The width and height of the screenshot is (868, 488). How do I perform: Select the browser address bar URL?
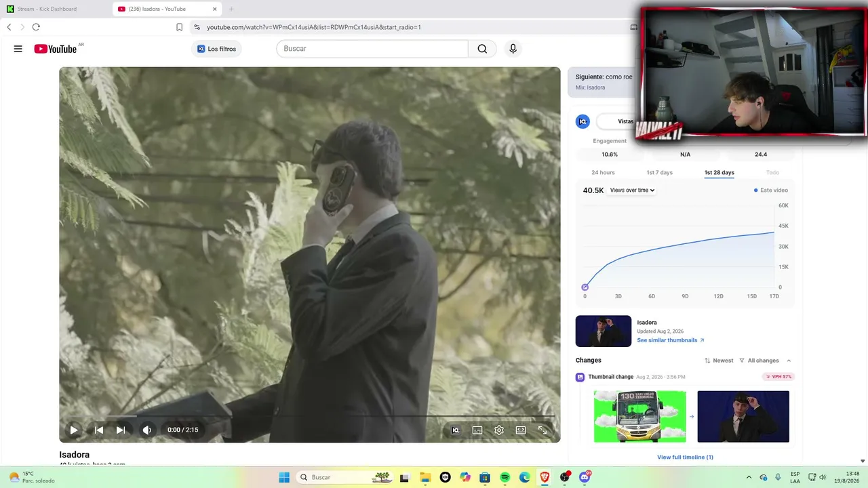pyautogui.click(x=314, y=27)
